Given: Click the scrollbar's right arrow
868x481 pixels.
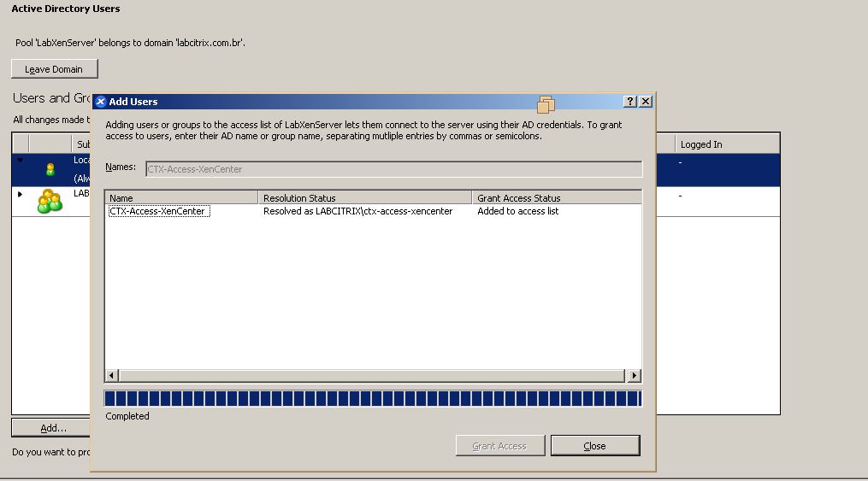Looking at the screenshot, I should (634, 376).
